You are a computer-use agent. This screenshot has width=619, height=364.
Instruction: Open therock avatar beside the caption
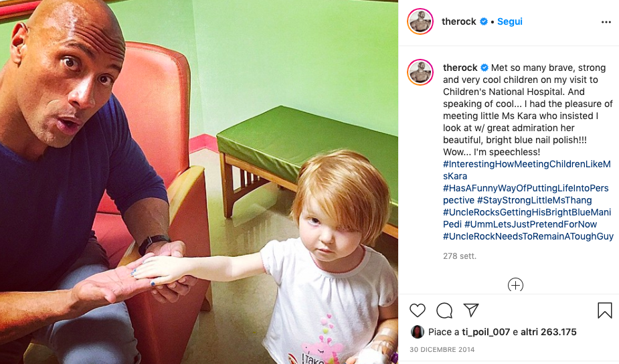coord(420,72)
